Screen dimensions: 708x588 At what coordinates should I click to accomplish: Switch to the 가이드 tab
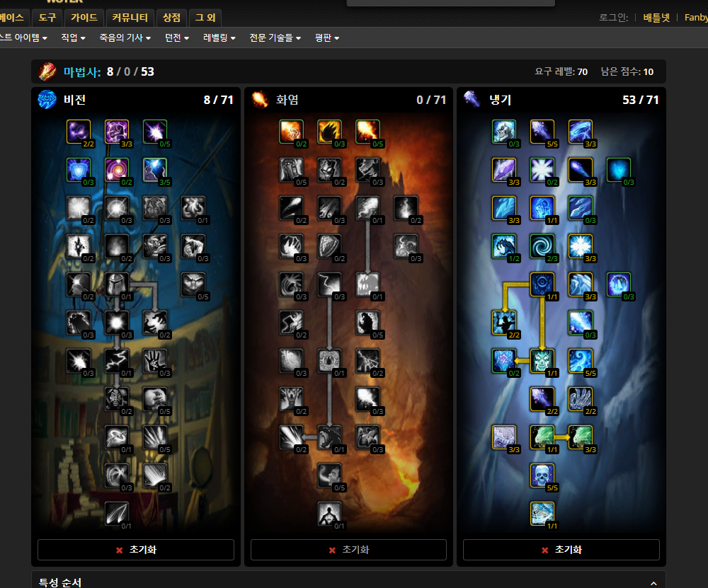click(x=84, y=18)
